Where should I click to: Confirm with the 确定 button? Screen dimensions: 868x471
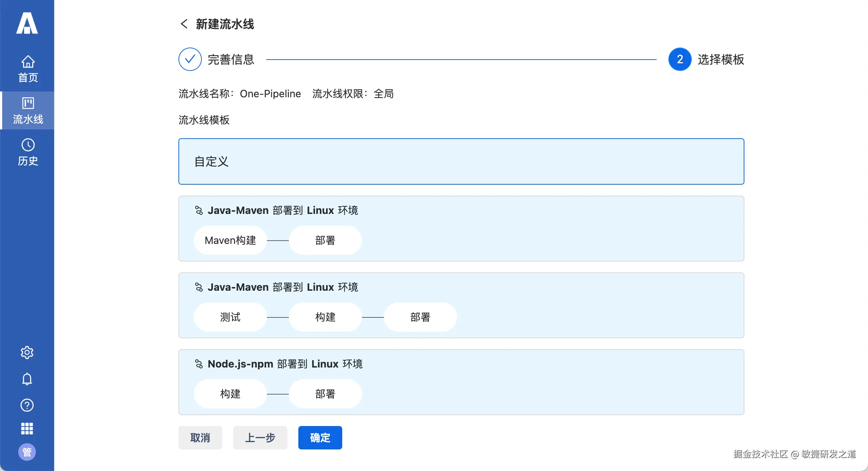[320, 438]
